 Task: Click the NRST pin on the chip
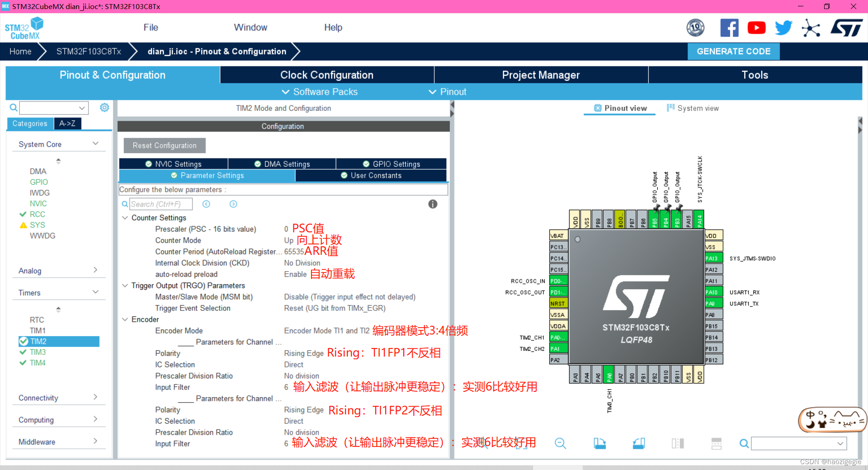coord(559,304)
